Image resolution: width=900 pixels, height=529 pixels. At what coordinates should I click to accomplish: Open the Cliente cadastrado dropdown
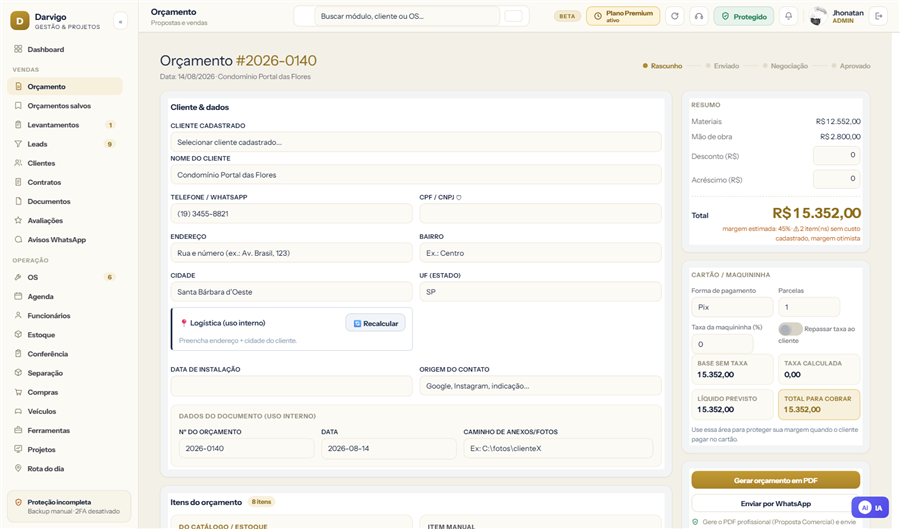pyautogui.click(x=416, y=142)
